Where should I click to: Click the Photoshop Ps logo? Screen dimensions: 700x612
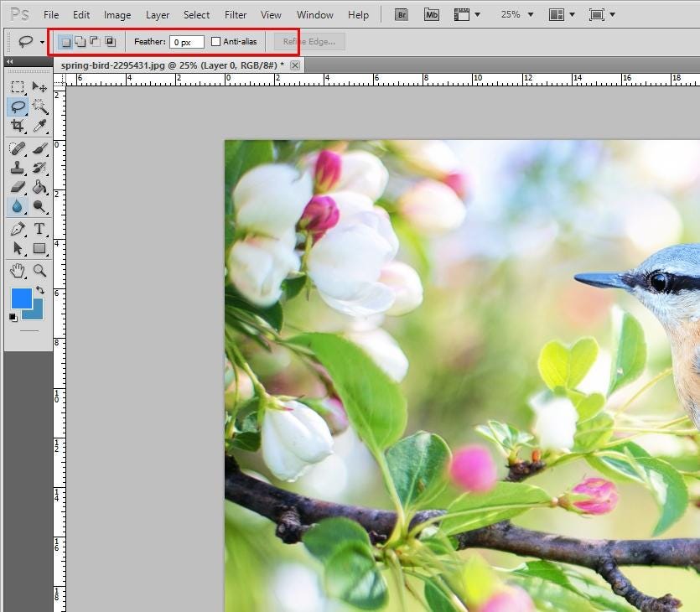point(19,14)
